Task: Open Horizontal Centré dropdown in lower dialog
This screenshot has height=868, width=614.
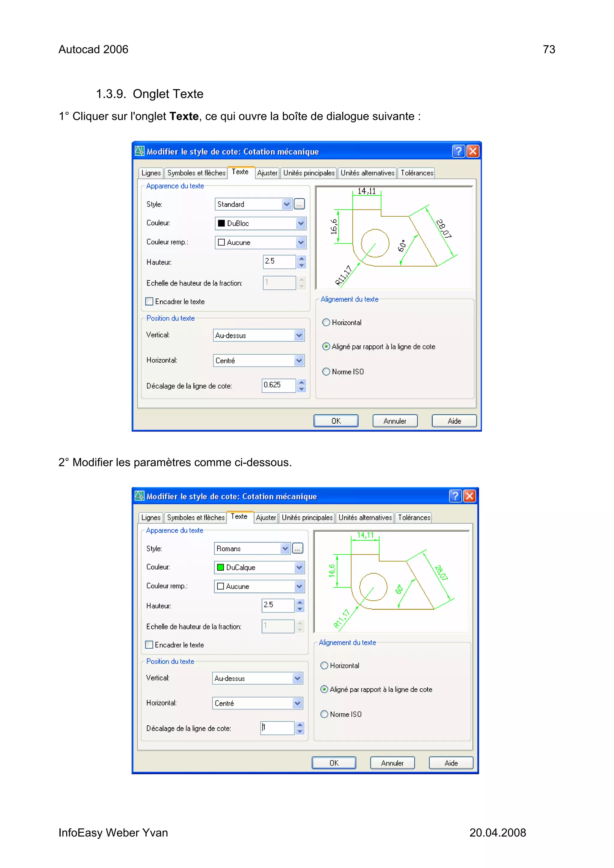Action: point(258,703)
